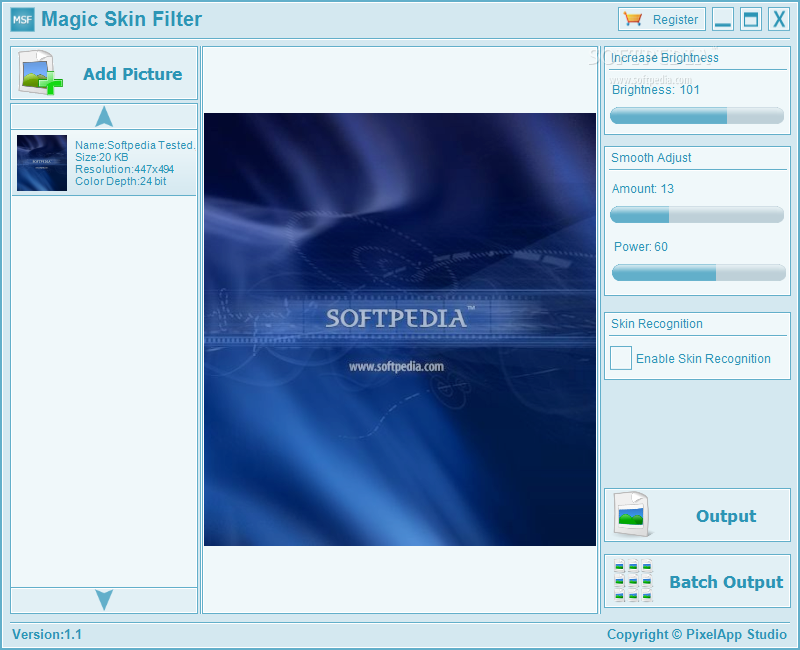Viewport: 800px width, 650px height.
Task: Click the Batch Output grid icon
Action: 633,581
